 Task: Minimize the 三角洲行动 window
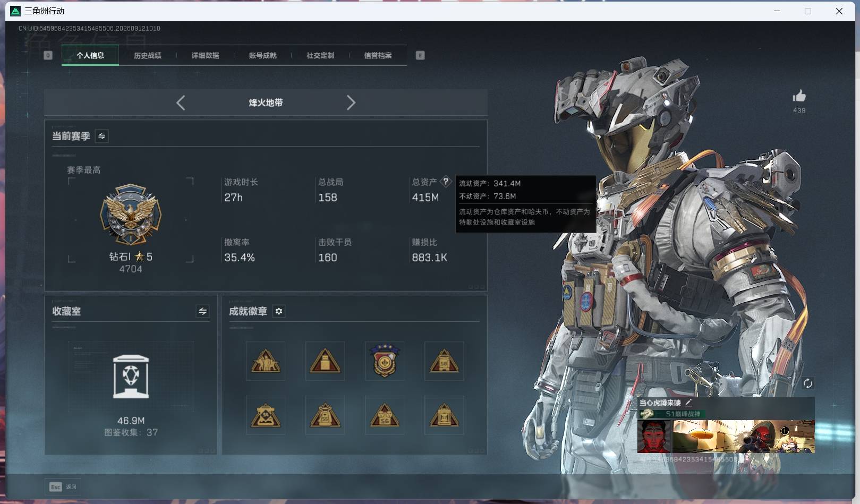777,11
